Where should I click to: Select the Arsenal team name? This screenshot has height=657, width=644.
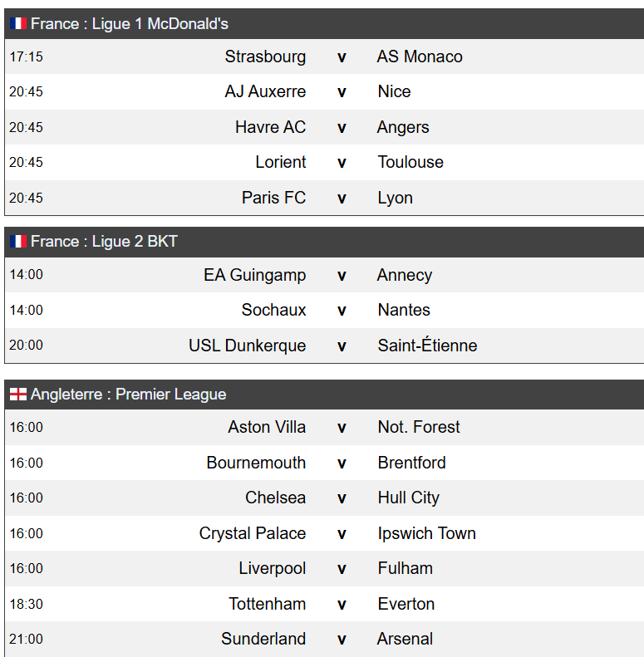[x=405, y=639]
